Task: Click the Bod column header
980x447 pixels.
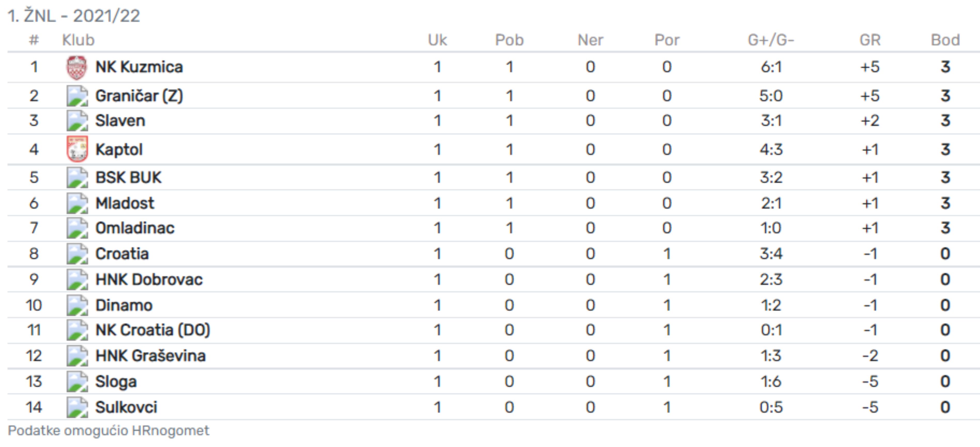Action: 945,40
